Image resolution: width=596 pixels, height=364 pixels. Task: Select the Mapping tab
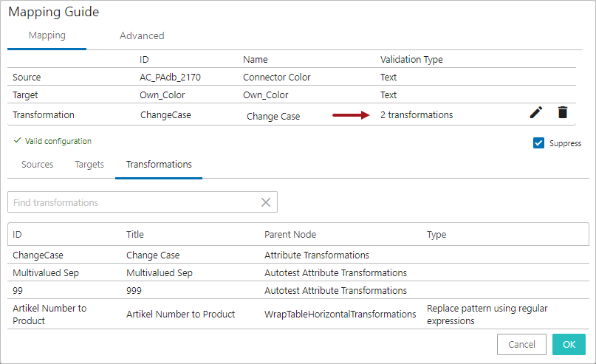47,35
